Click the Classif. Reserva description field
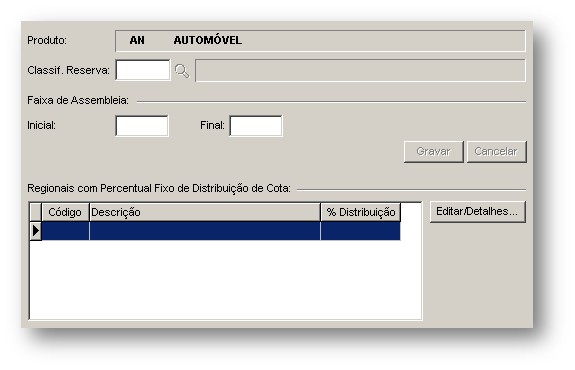The image size is (575, 370). pos(360,70)
